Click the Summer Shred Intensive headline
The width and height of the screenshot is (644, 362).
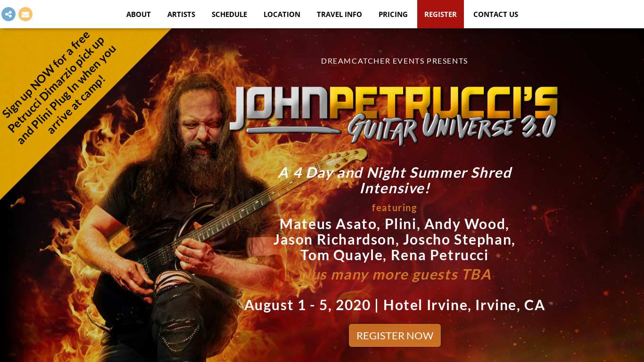(x=395, y=180)
